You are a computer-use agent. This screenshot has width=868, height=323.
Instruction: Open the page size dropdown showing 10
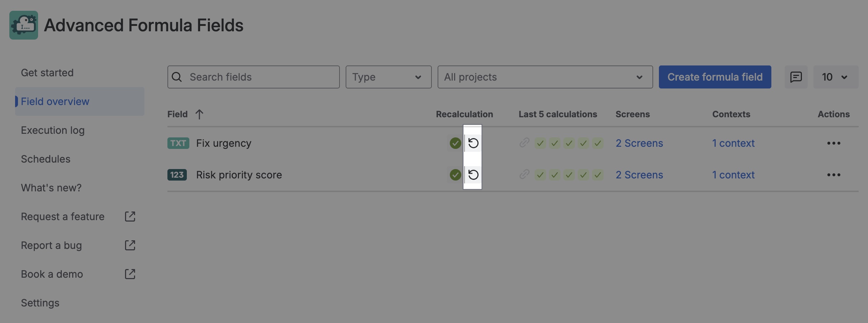836,77
